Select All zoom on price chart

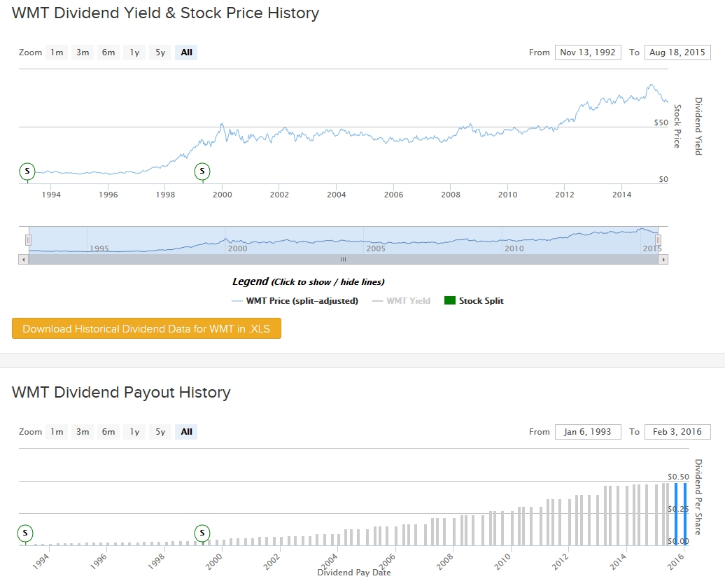click(x=186, y=52)
